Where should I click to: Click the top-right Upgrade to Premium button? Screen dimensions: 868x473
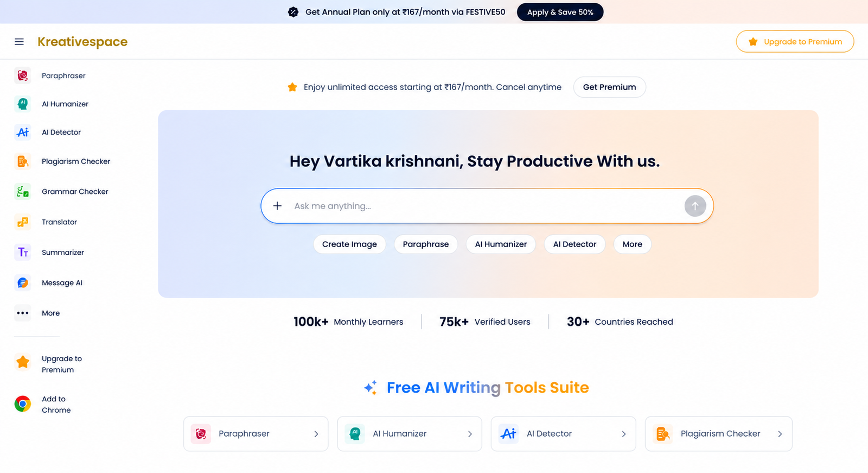[795, 41]
